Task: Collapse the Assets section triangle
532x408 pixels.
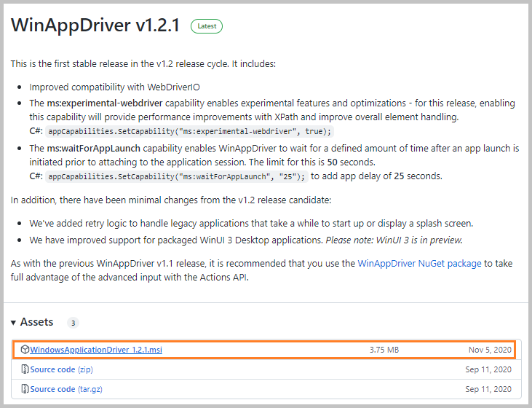Action: point(13,322)
